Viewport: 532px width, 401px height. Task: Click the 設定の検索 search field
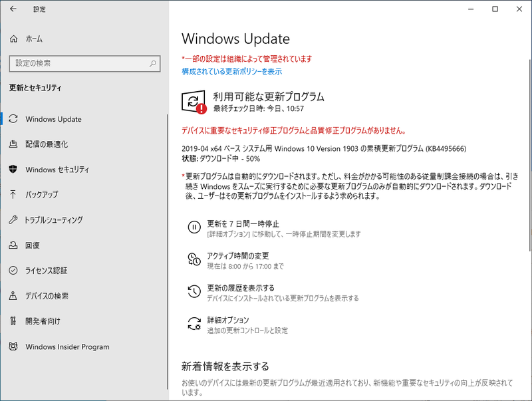(x=84, y=63)
